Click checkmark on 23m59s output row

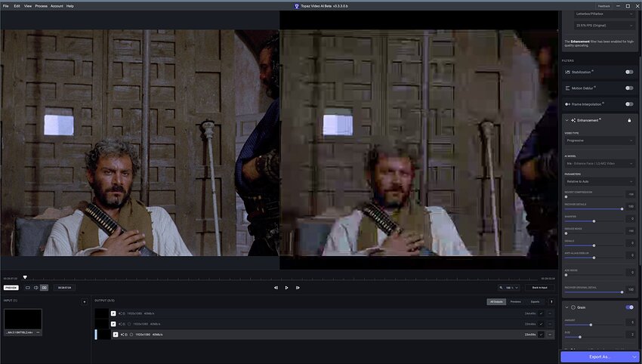(x=541, y=335)
